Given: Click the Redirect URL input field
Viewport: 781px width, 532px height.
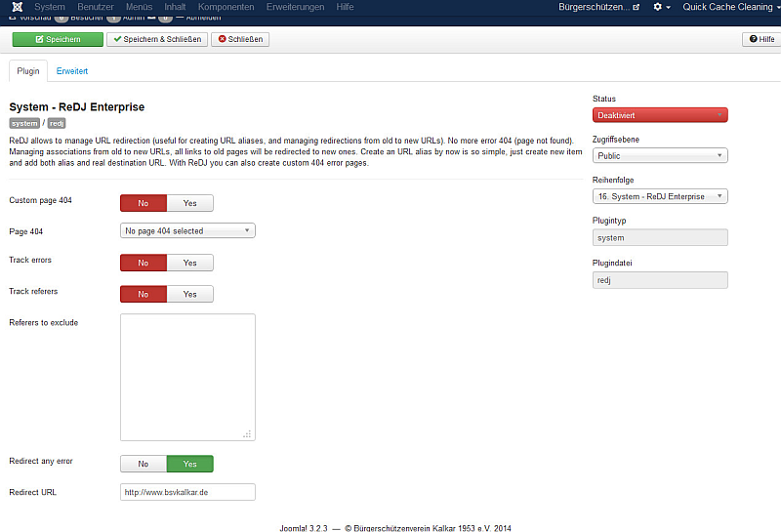Looking at the screenshot, I should [187, 492].
